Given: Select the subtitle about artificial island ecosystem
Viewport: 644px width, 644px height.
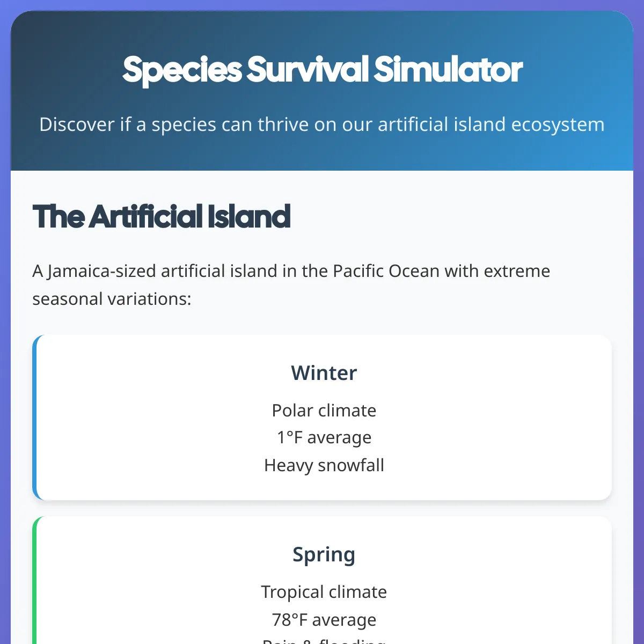Looking at the screenshot, I should pos(322,125).
